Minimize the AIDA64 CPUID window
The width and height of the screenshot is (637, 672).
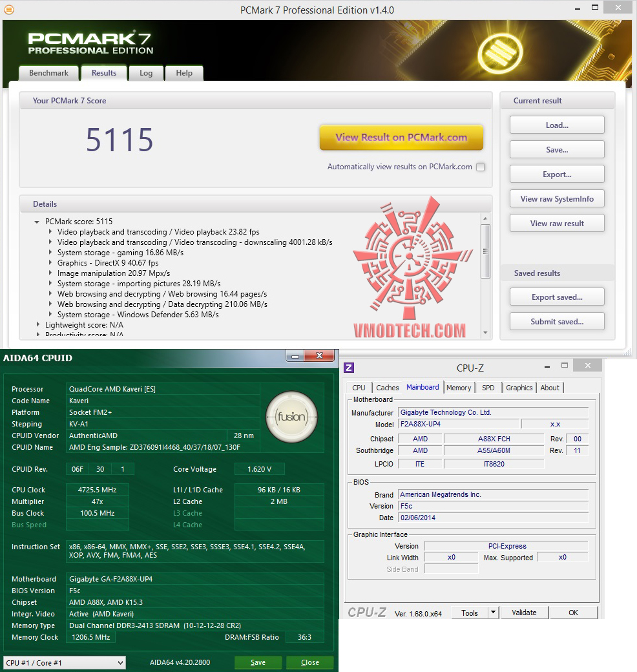295,356
